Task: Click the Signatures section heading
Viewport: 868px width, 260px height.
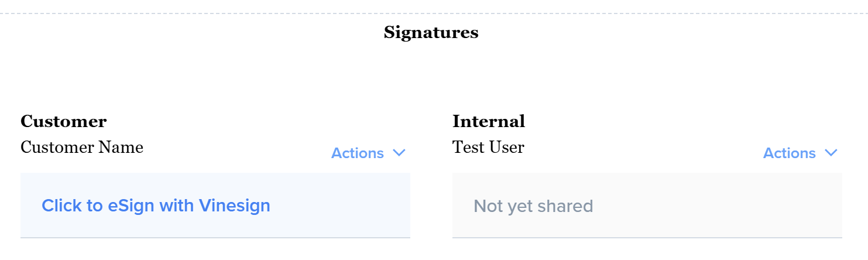Action: point(431,33)
